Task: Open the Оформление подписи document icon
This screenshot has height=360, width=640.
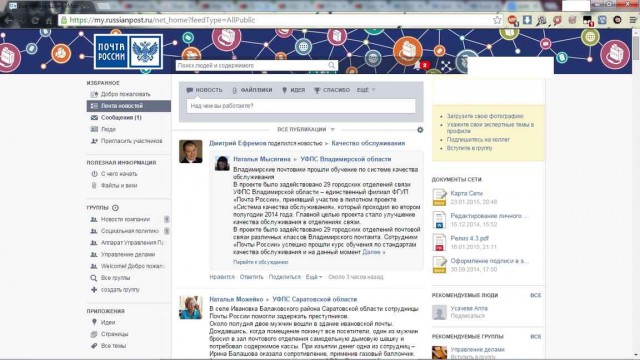Action: pyautogui.click(x=440, y=264)
